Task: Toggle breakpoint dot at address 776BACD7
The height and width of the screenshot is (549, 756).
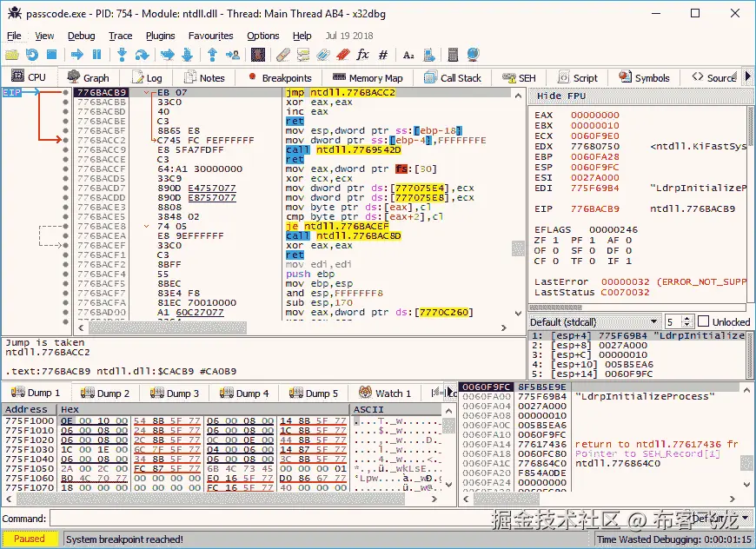Action: point(65,188)
